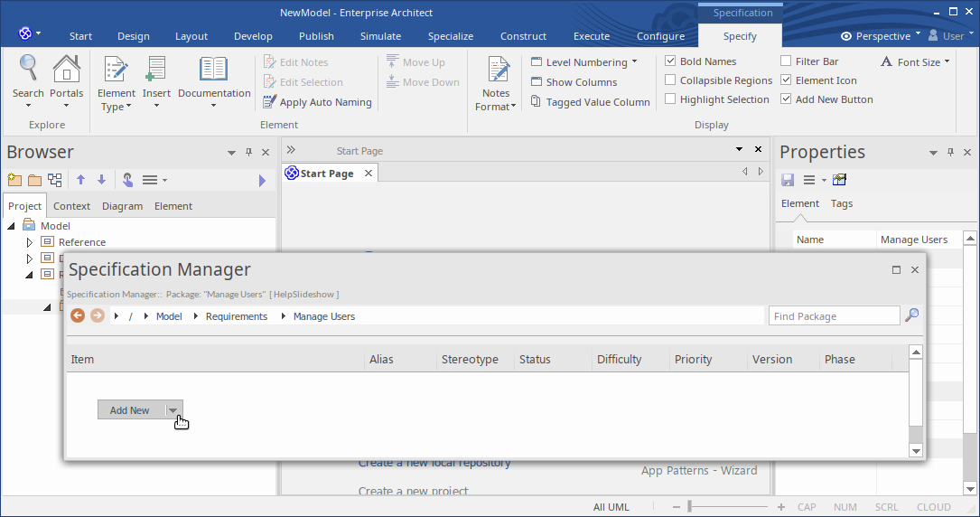Viewport: 980px width, 517px height.
Task: Expand the Reference package node
Action: coord(30,242)
